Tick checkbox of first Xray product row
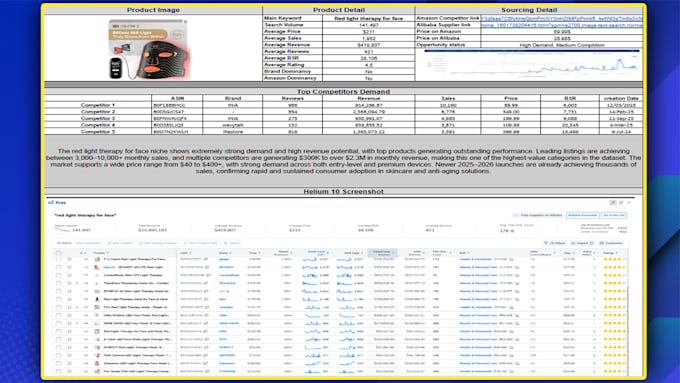Screen dimensions: 680x383 59,259
